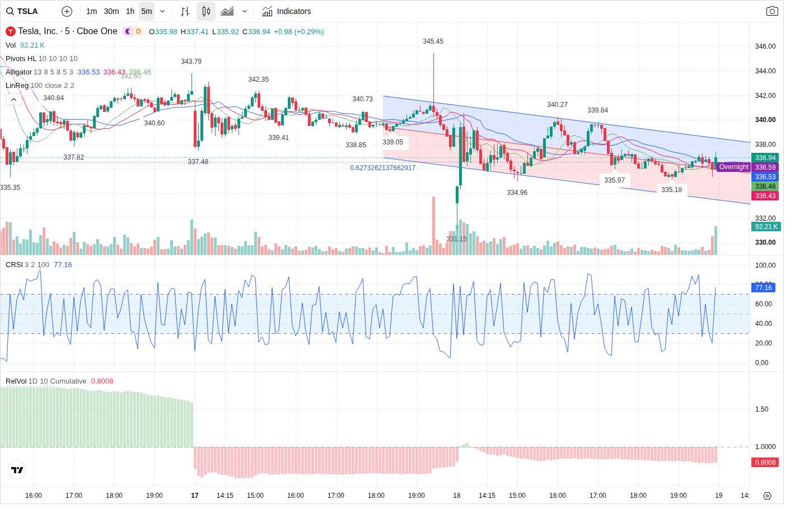Viewport: 795px width, 532px height.
Task: Click the TradingView logo
Action: 17,470
